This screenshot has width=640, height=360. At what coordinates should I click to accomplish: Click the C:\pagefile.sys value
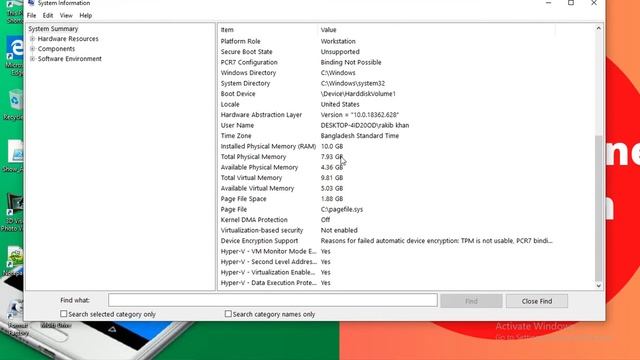(x=342, y=209)
